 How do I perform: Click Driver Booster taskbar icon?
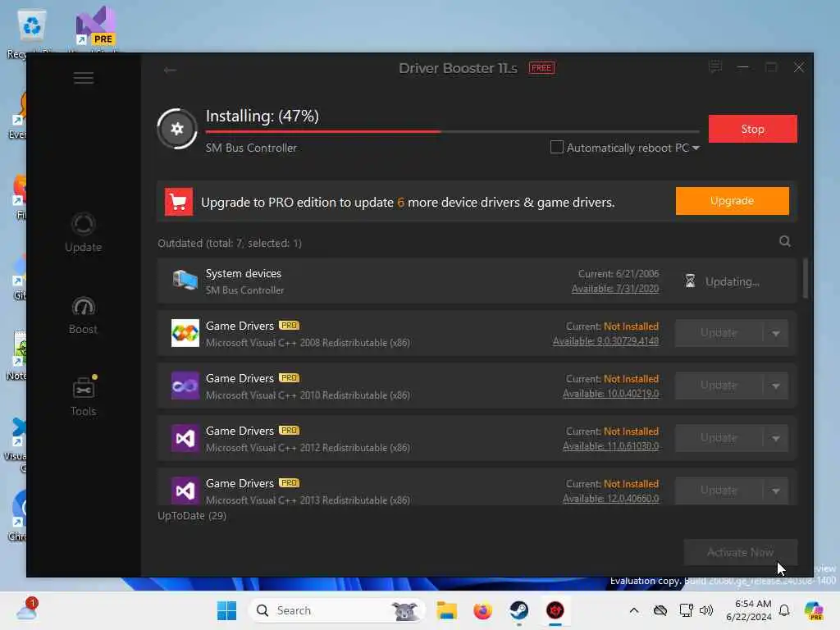555,610
